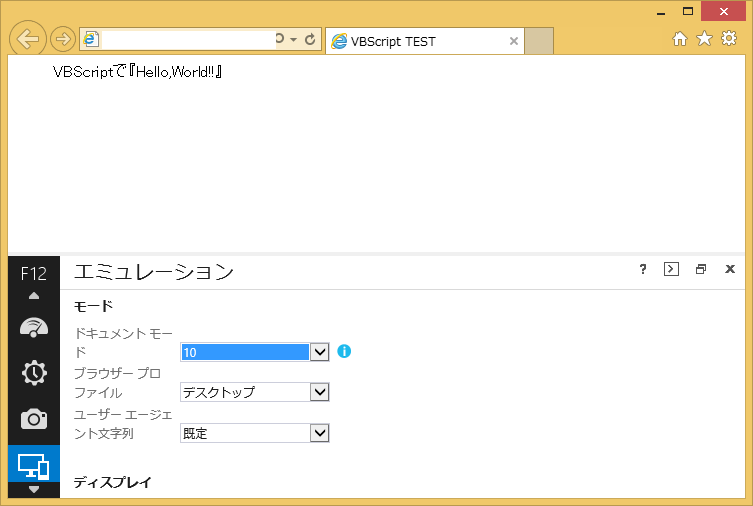
Task: Open the Document mode dropdown showing 10
Action: coord(255,352)
